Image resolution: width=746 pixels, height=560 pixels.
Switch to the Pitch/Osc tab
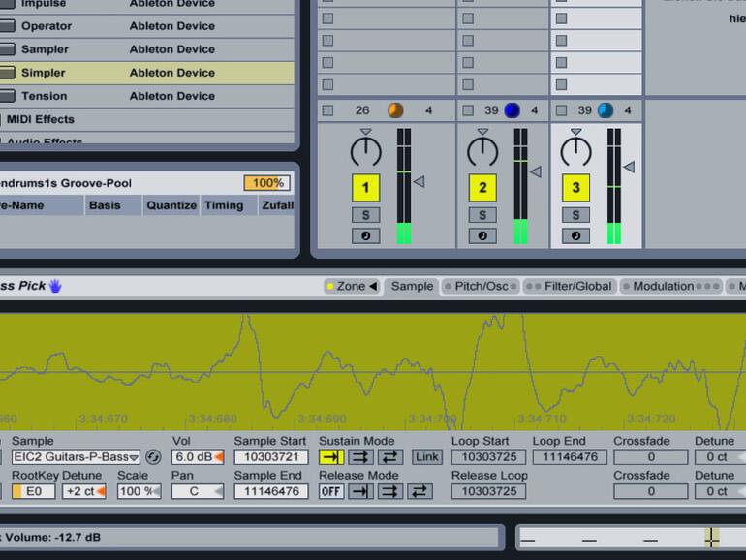tap(481, 286)
